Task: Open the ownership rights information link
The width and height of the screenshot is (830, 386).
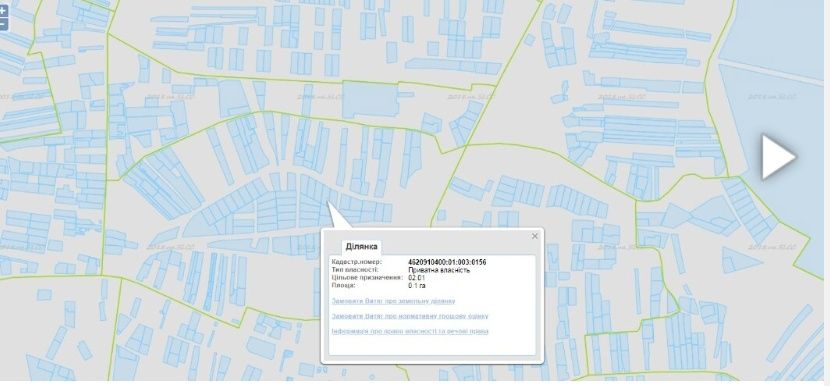Action: [x=410, y=331]
